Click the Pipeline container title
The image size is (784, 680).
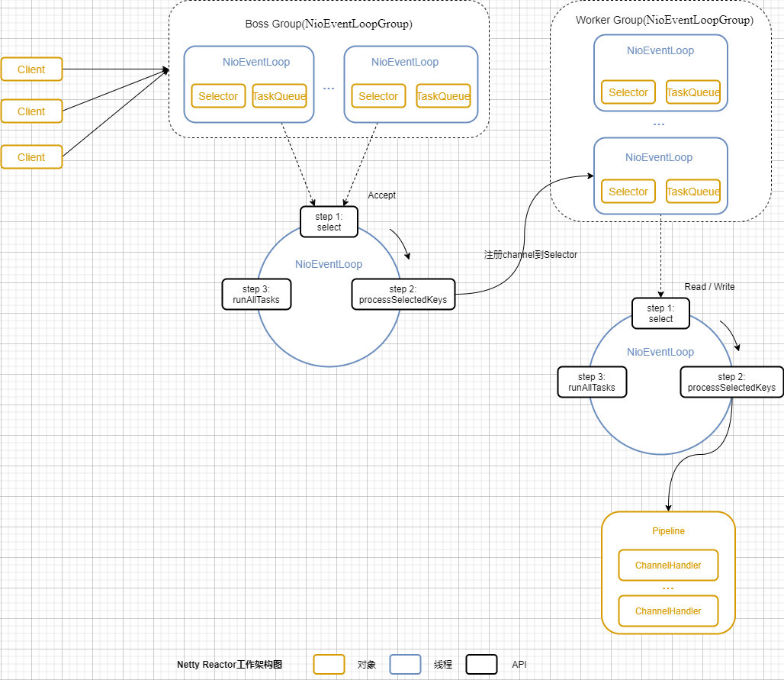coord(668,531)
